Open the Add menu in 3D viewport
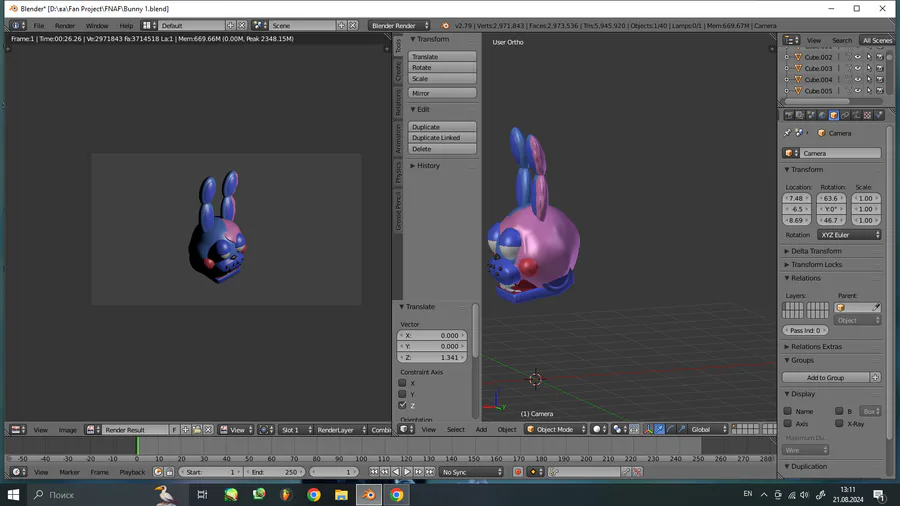This screenshot has width=900, height=506. [481, 429]
